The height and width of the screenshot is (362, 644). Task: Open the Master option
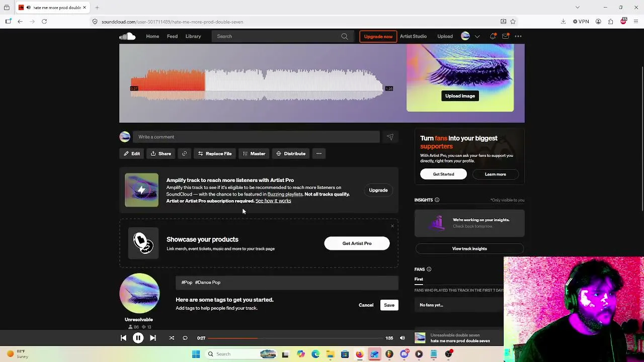click(254, 154)
